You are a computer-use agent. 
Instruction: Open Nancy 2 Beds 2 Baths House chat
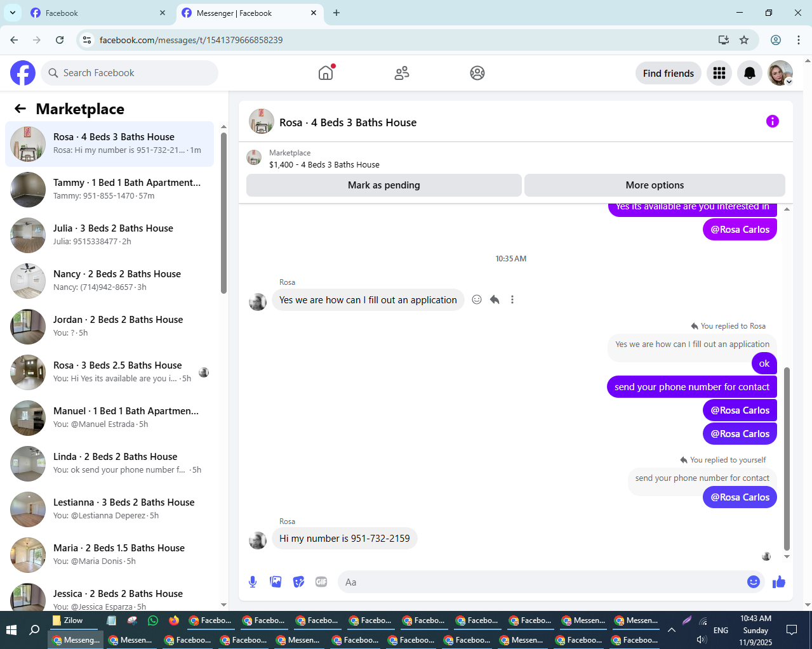[x=109, y=281]
